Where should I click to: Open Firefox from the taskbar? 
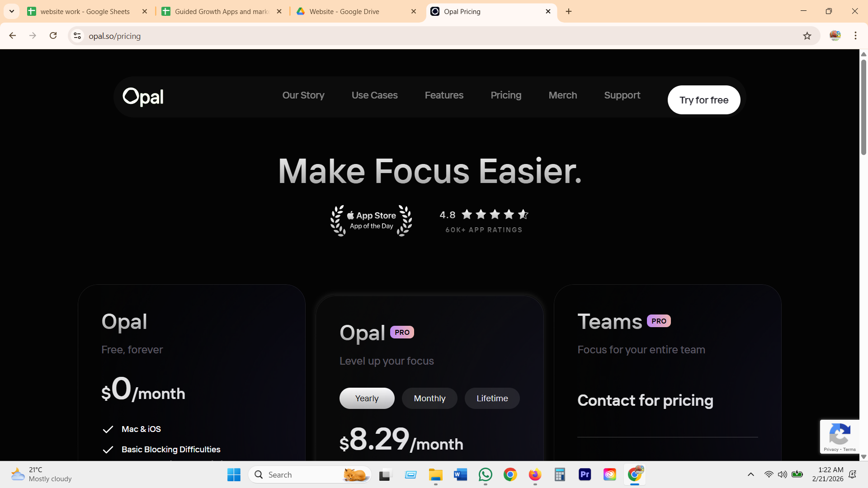[x=535, y=474]
